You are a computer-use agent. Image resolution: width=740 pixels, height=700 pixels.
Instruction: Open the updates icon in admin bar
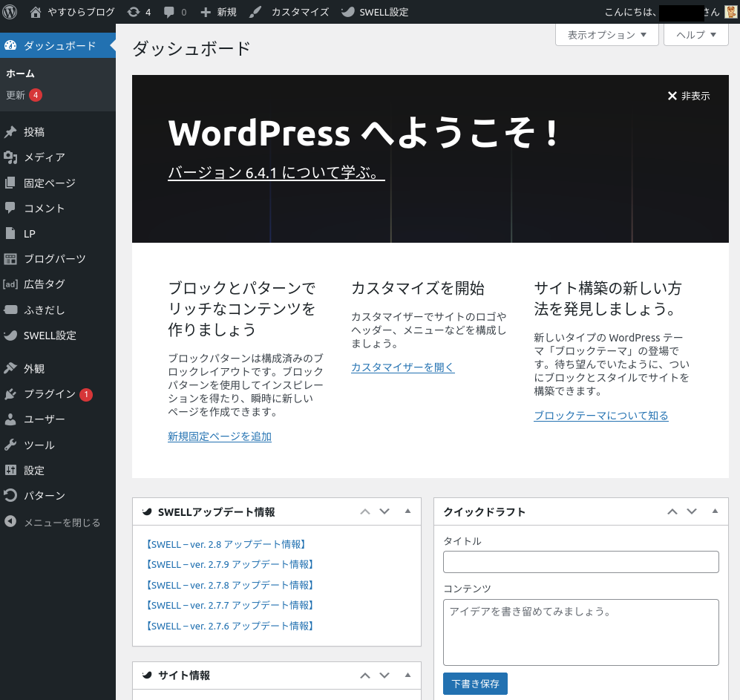pyautogui.click(x=133, y=12)
